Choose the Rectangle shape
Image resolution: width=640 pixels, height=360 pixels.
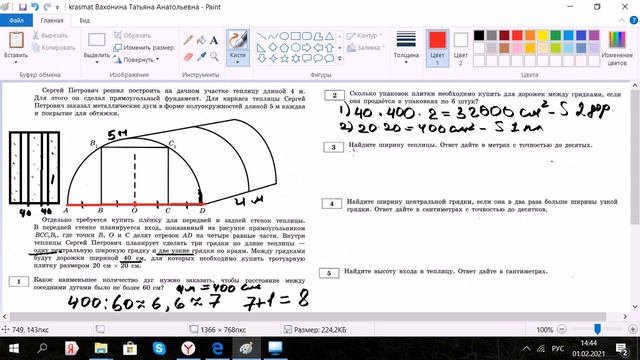[296, 36]
